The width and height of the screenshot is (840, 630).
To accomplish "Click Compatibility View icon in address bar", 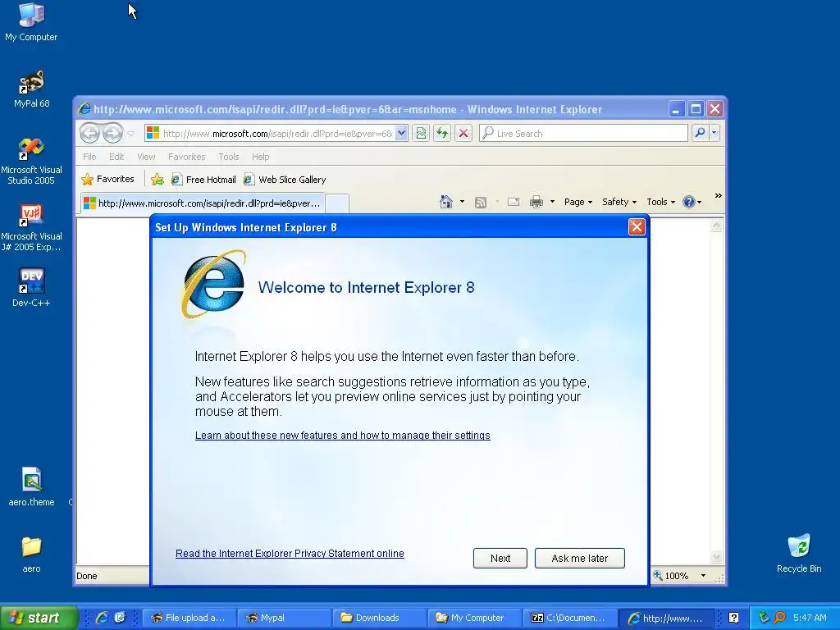I will click(x=421, y=133).
